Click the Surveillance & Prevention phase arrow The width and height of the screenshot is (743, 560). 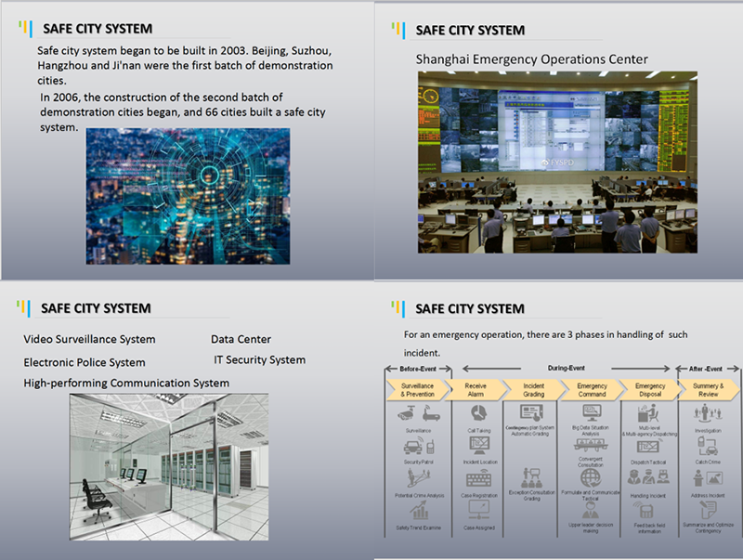(x=417, y=390)
